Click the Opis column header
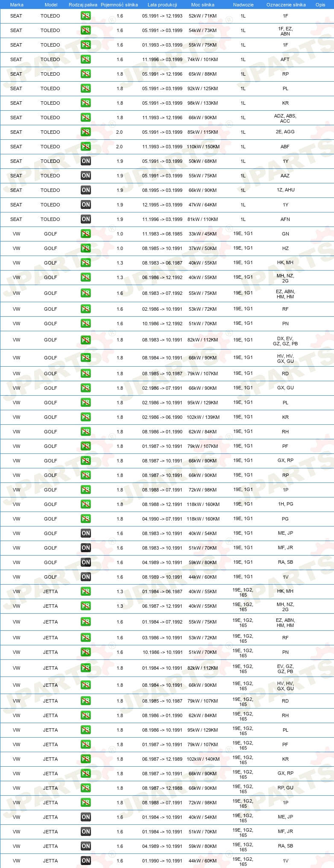The image size is (334, 868). click(x=320, y=5)
